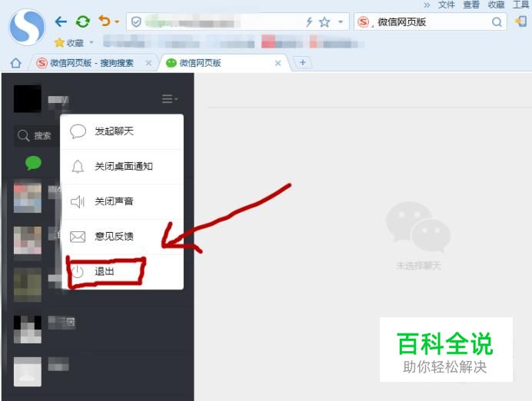The height and width of the screenshot is (401, 532).
Task: Open dropdown next to 收藏 favorites
Action: (91, 43)
